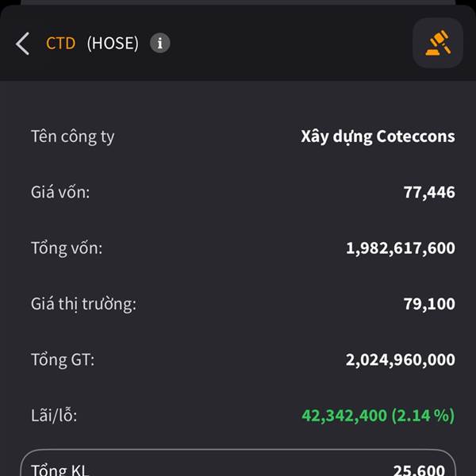Image resolution: width=476 pixels, height=476 pixels.
Task: Tap the orange auction gavel icon
Action: point(438,43)
